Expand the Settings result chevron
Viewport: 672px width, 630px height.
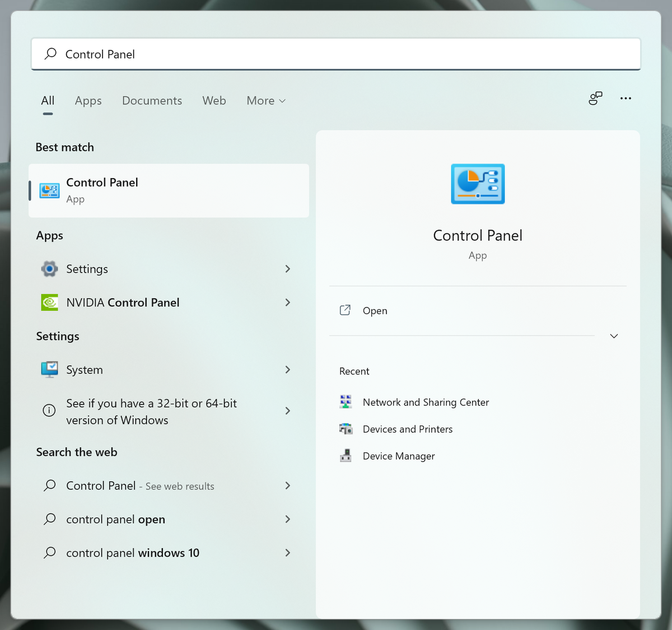click(x=287, y=269)
